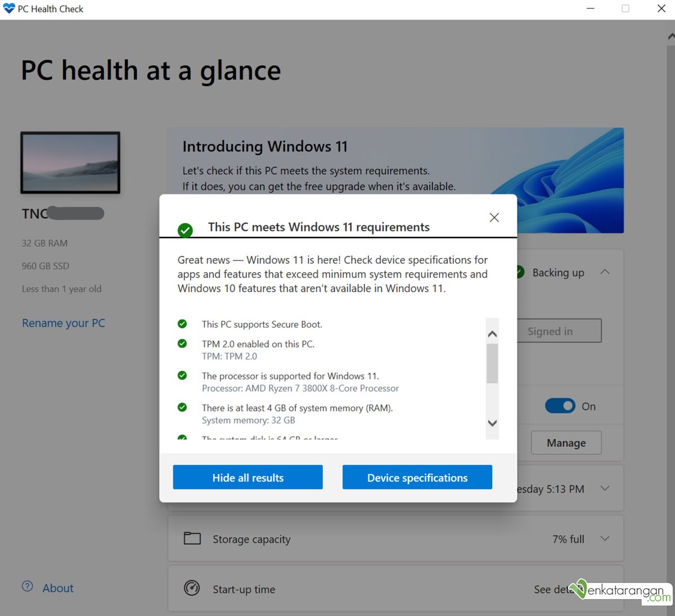Click the '32 GB RAM' label
Screen dimensions: 675x616
coord(44,243)
